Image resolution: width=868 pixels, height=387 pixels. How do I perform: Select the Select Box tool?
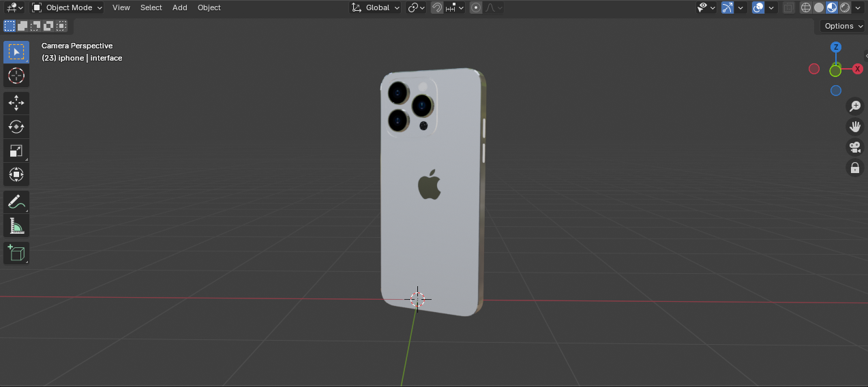click(16, 52)
